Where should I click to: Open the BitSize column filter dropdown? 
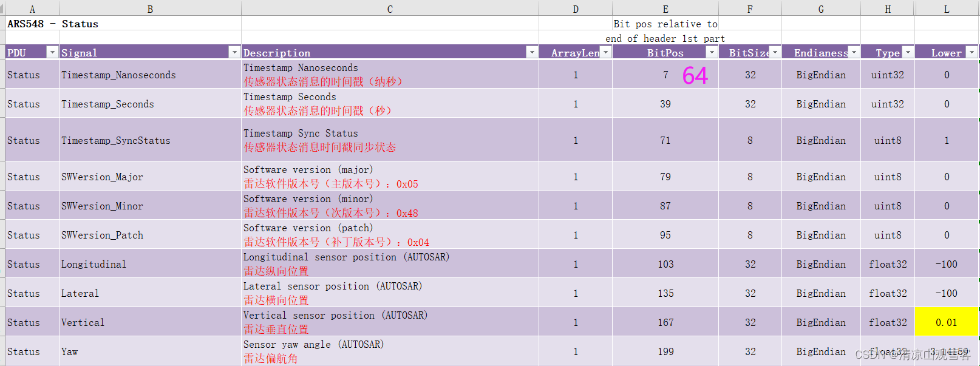775,52
